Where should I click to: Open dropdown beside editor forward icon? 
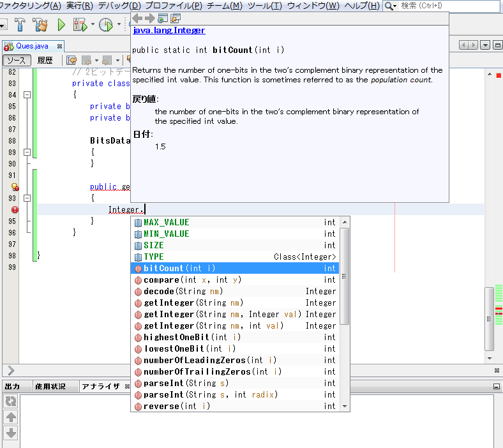coord(117,60)
